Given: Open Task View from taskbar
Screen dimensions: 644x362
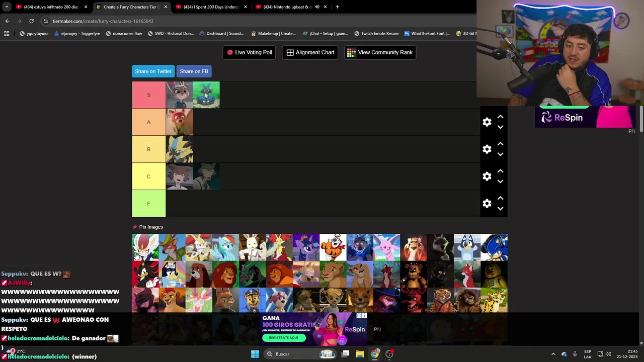Looking at the screenshot, I should pyautogui.click(x=345, y=354).
